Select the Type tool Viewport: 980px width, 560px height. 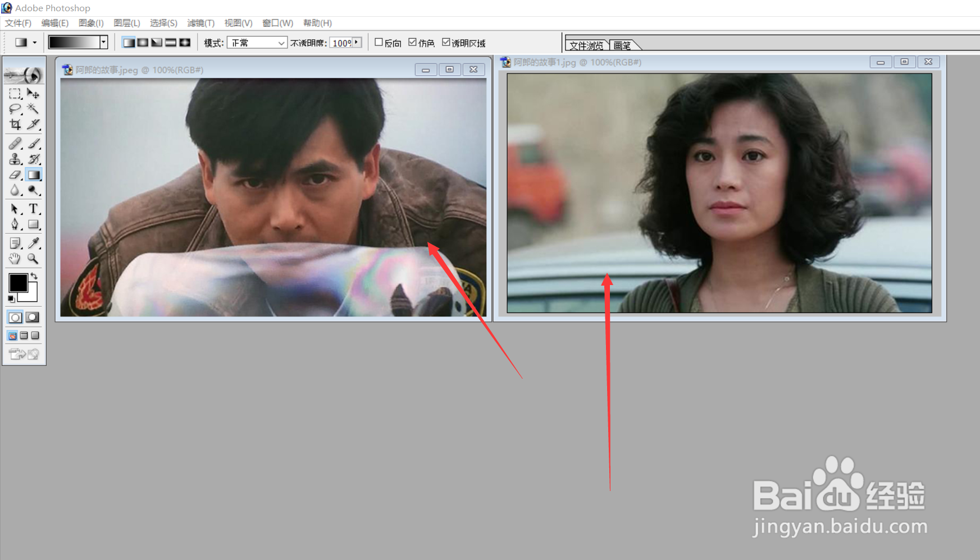coord(33,209)
